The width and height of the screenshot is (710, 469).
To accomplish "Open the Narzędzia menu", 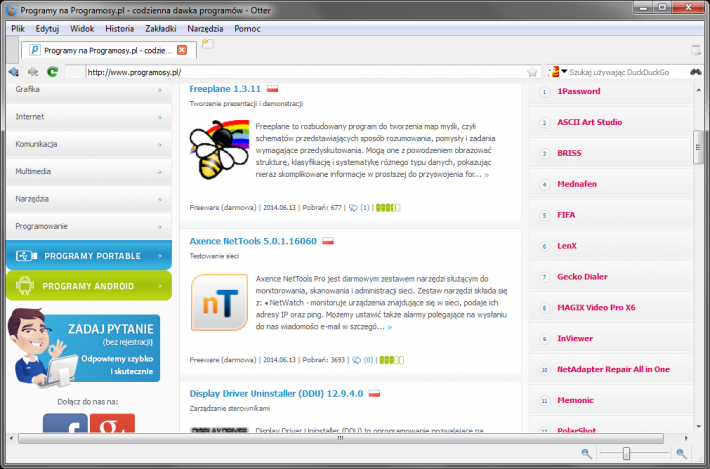I will pyautogui.click(x=205, y=29).
